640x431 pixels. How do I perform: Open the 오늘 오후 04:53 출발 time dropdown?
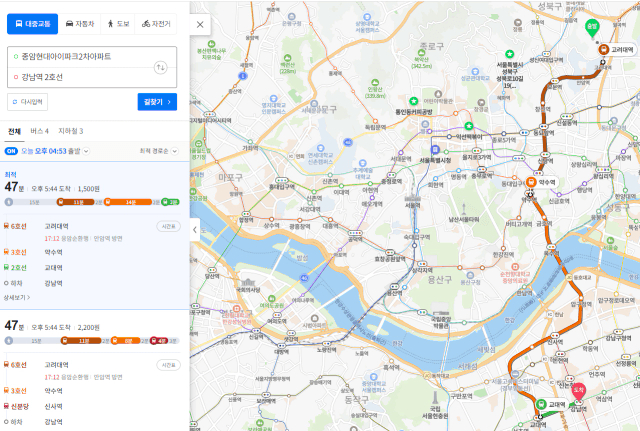[x=55, y=151]
